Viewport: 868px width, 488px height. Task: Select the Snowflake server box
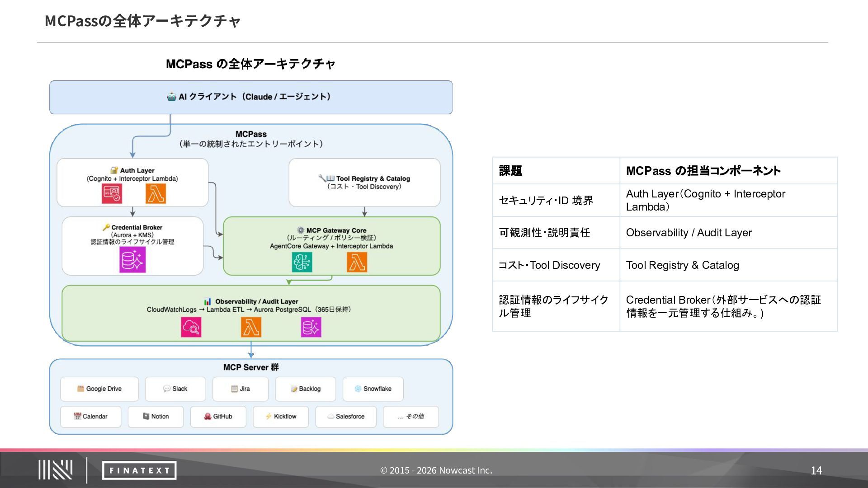[x=373, y=389]
